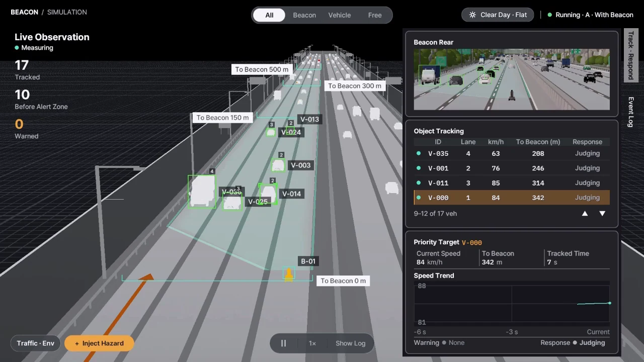This screenshot has width=644, height=362.
Task: Click Show Log button
Action: [350, 343]
